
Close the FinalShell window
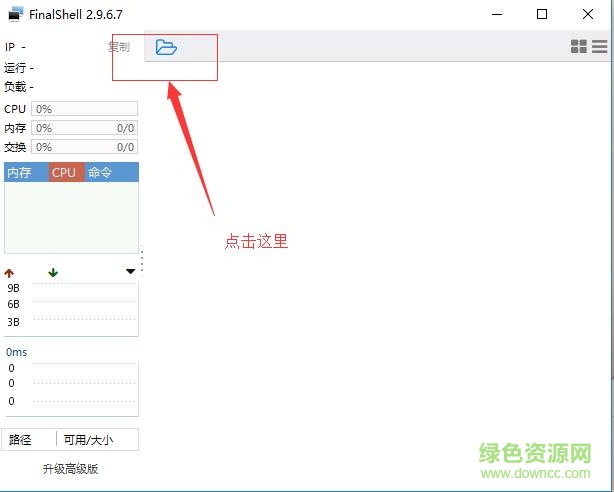click(x=588, y=14)
